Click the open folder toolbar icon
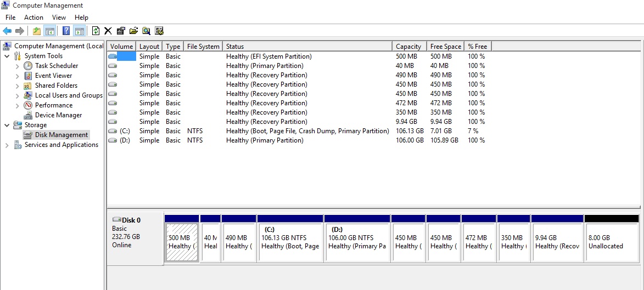Viewport: 644px width, 290px height. point(133,31)
